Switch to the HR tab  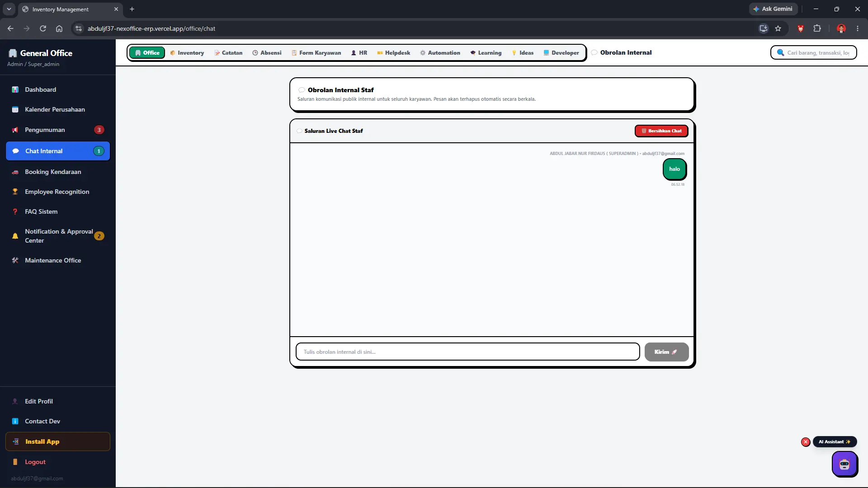point(359,53)
